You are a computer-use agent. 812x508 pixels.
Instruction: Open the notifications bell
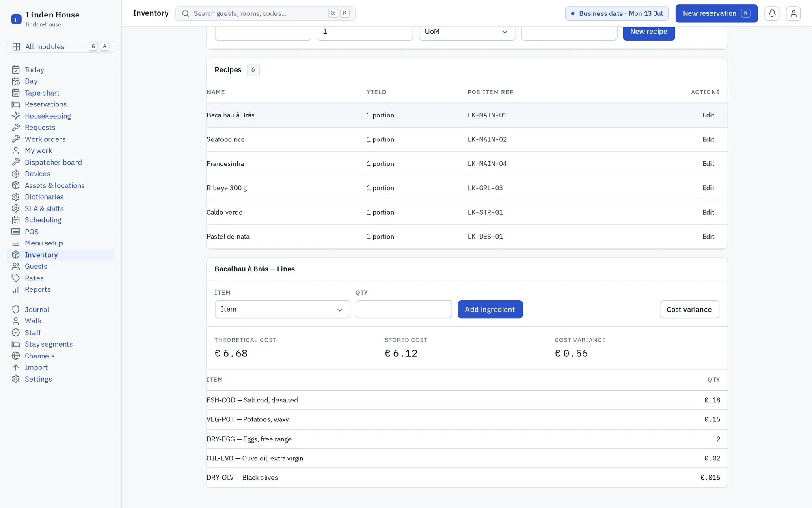click(x=772, y=13)
